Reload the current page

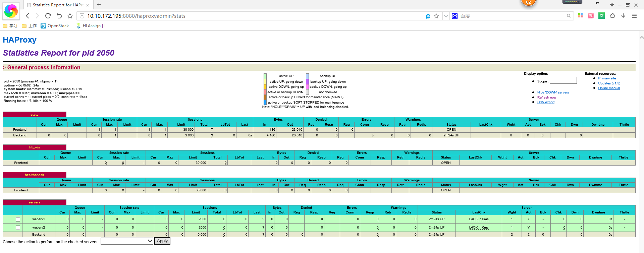click(48, 16)
